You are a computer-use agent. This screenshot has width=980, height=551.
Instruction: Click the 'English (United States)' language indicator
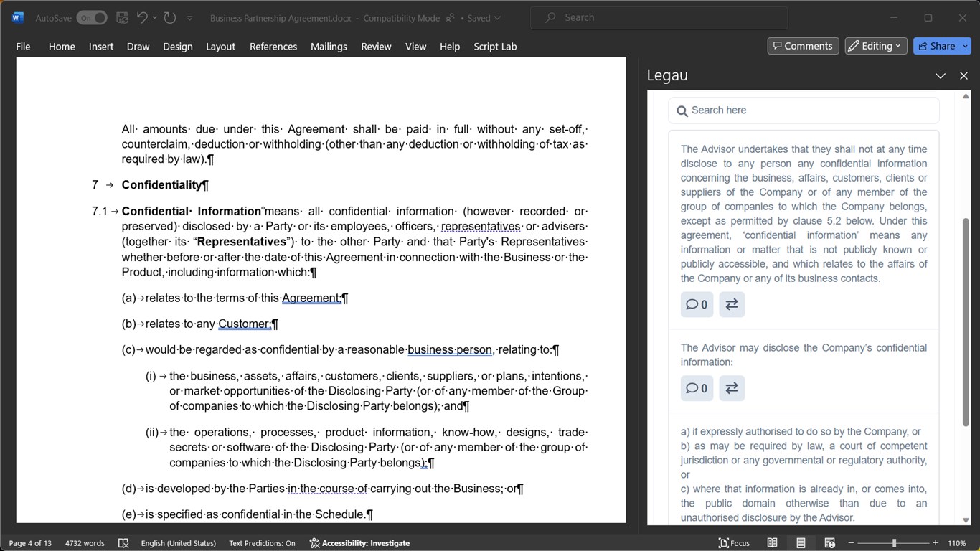[179, 543]
